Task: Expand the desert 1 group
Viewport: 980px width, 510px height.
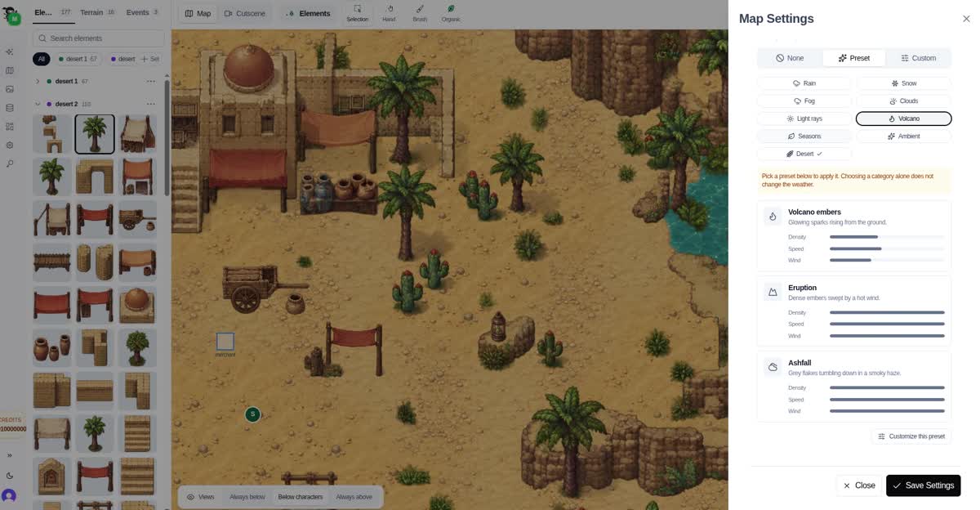Action: [38, 82]
